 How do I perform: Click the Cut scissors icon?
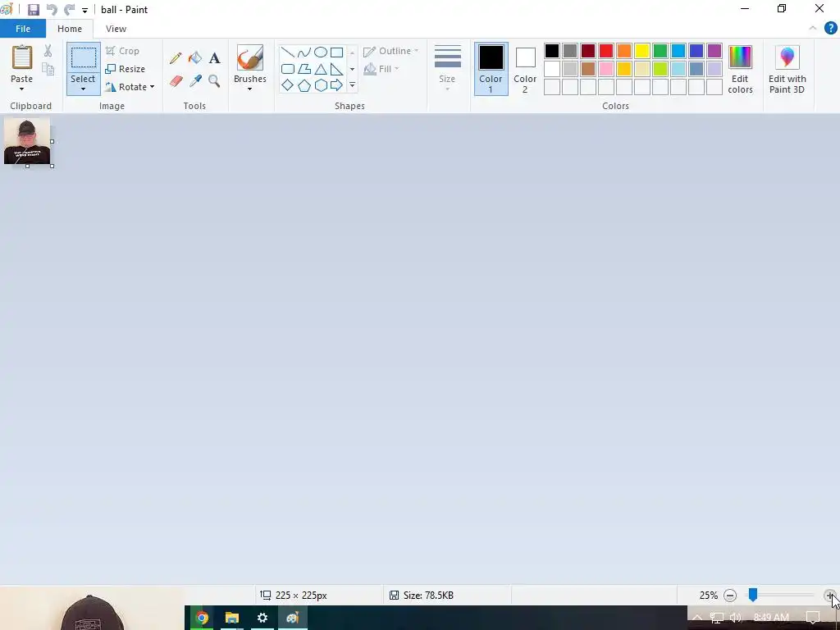48,51
